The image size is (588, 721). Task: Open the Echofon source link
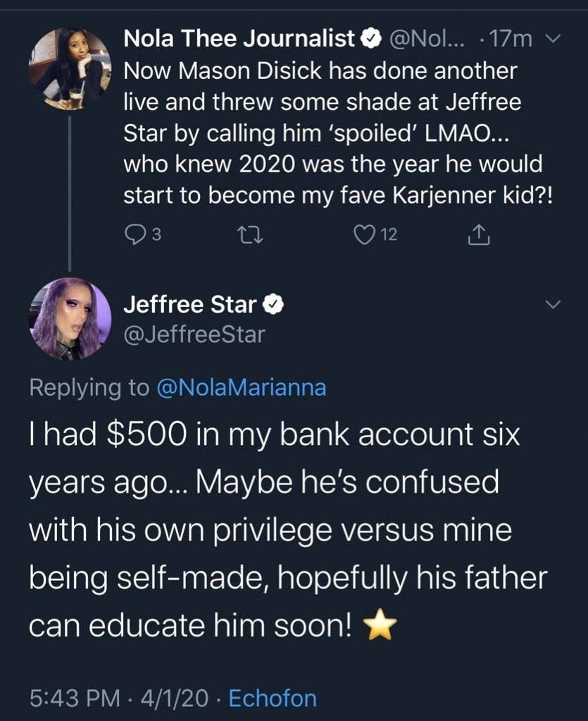(273, 698)
